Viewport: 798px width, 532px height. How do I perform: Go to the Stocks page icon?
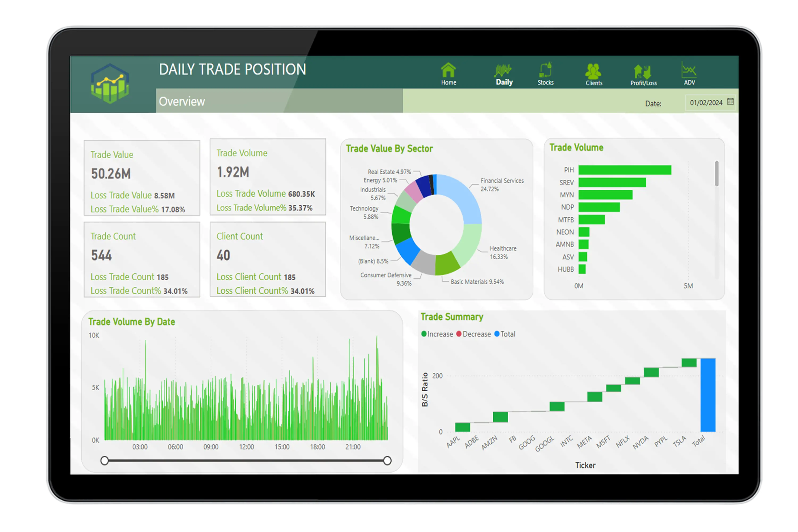pos(545,70)
